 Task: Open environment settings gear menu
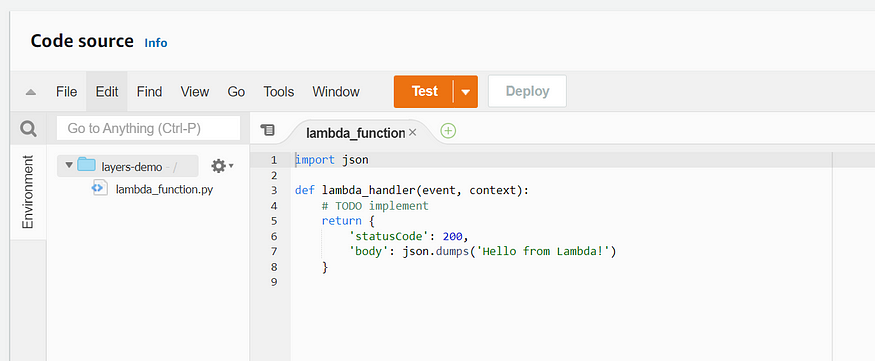[x=222, y=166]
